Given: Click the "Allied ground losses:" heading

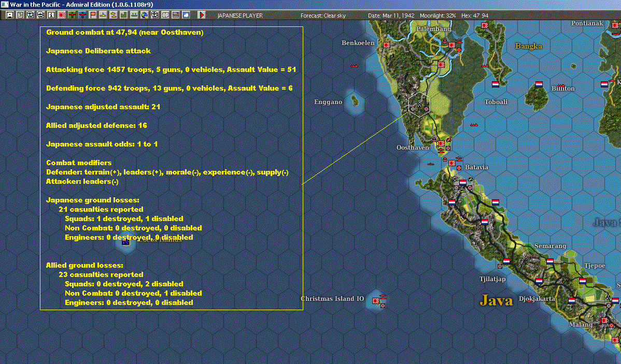Looking at the screenshot, I should (85, 265).
